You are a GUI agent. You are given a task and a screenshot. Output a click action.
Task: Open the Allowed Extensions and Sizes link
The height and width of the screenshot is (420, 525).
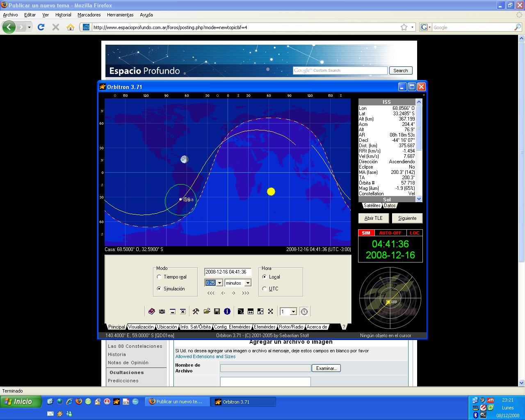(205, 356)
